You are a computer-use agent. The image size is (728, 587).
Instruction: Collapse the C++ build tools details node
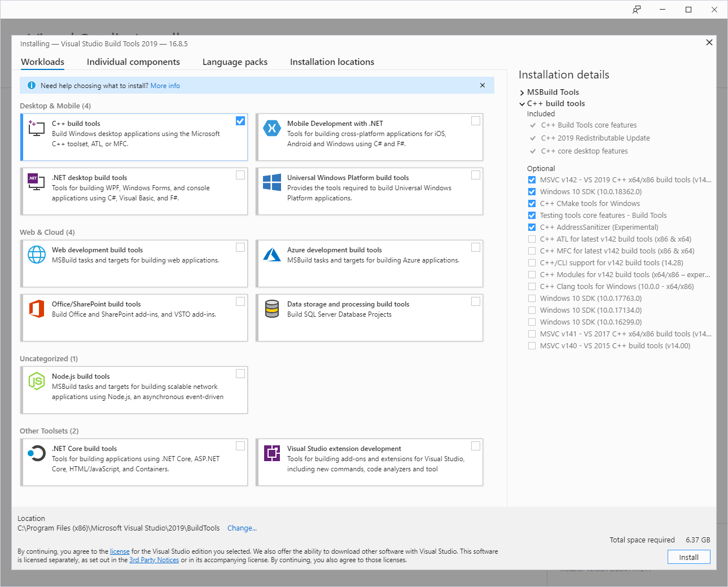coord(522,104)
